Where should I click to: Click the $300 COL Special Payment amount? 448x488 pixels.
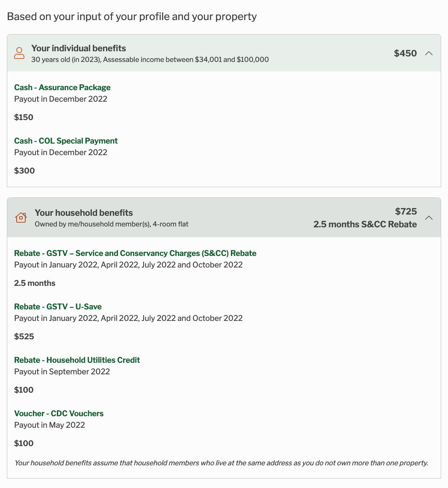[24, 171]
